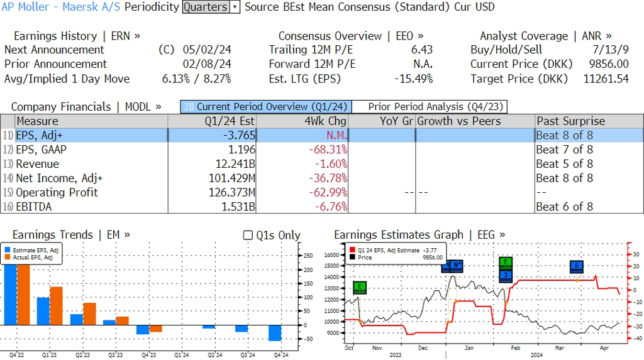
Task: Open Earnings Trends EM link
Action: click(x=71, y=235)
